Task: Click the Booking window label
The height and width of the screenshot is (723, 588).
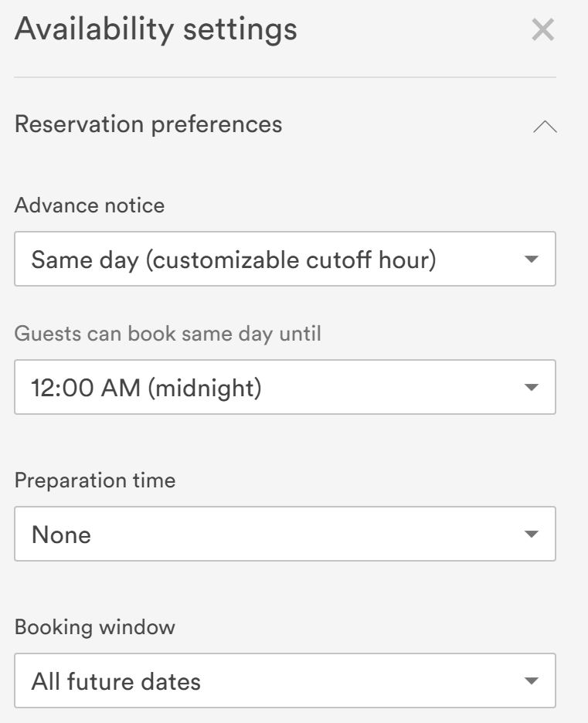Action: (95, 626)
